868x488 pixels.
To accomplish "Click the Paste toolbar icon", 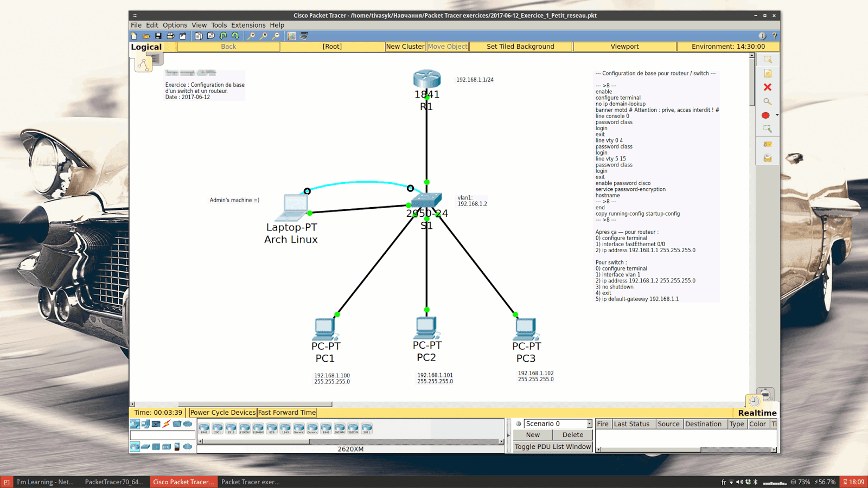I will coord(210,36).
